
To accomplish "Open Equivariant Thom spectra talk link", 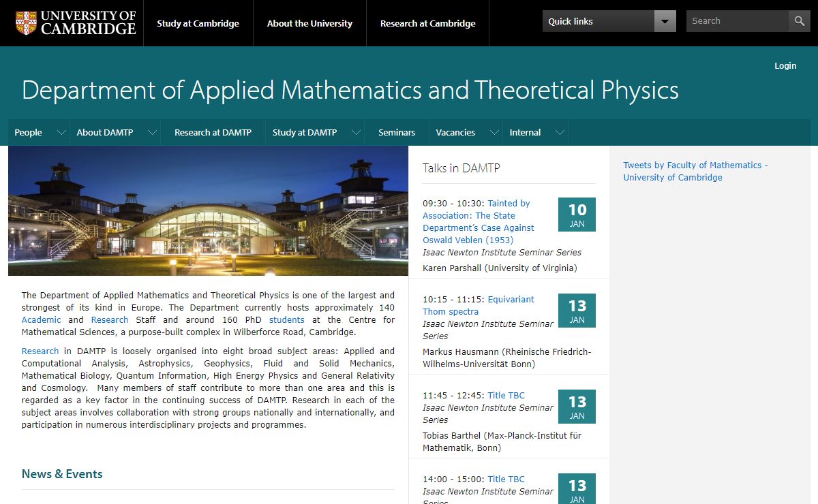I will (479, 305).
